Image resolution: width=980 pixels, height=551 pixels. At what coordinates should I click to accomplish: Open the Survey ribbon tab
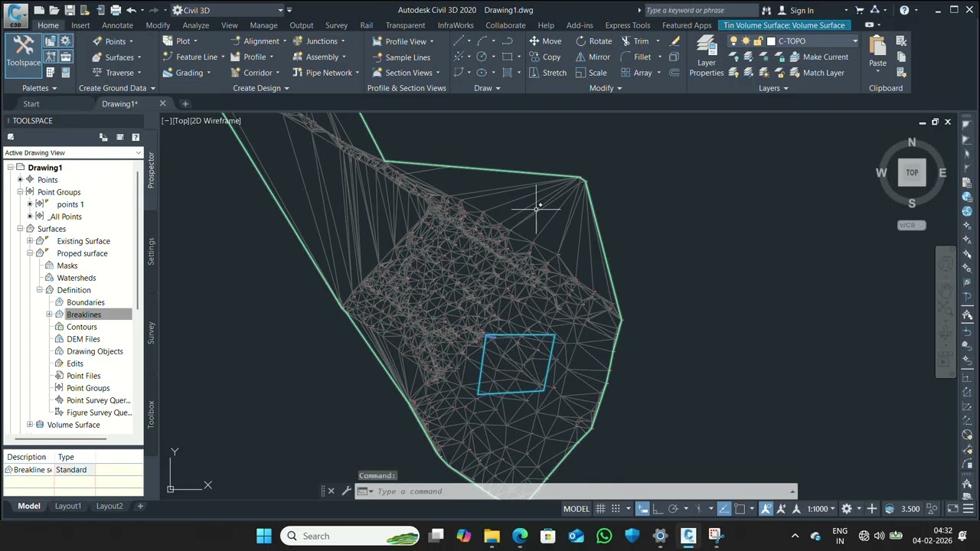coord(336,25)
